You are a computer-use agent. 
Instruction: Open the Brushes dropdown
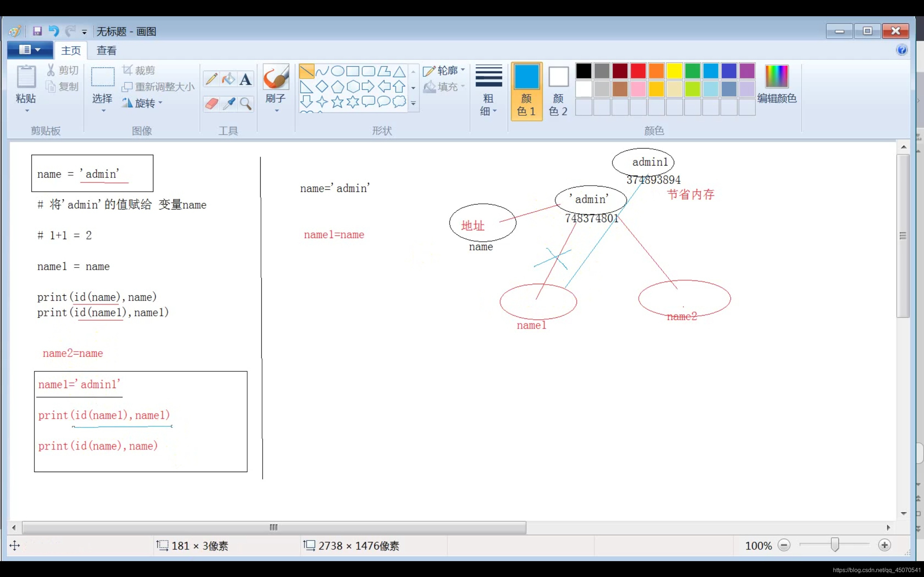pos(276,103)
